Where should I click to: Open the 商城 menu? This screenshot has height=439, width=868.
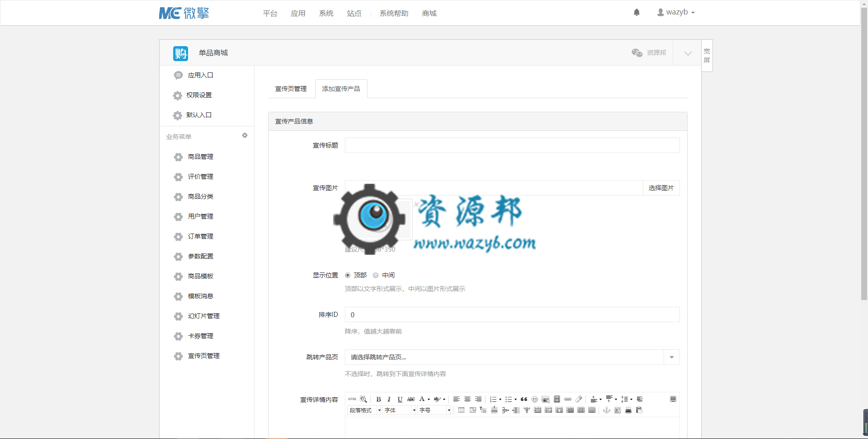429,13
